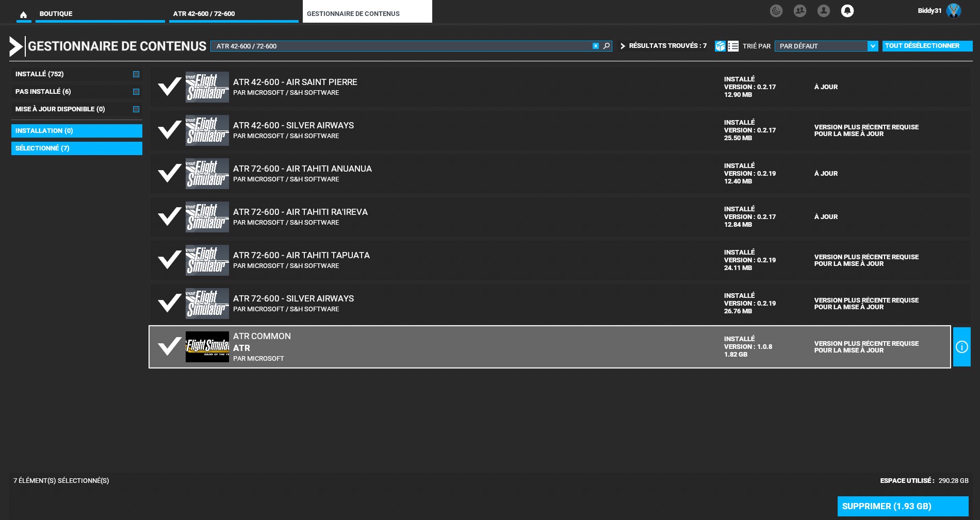Select ATR 72-600 - AIR TAHITI RA'IREVA title

[x=300, y=212]
